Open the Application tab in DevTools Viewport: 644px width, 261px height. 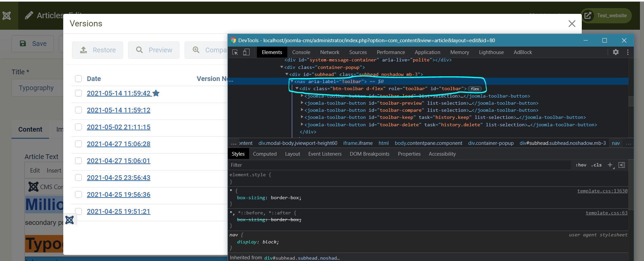(427, 52)
